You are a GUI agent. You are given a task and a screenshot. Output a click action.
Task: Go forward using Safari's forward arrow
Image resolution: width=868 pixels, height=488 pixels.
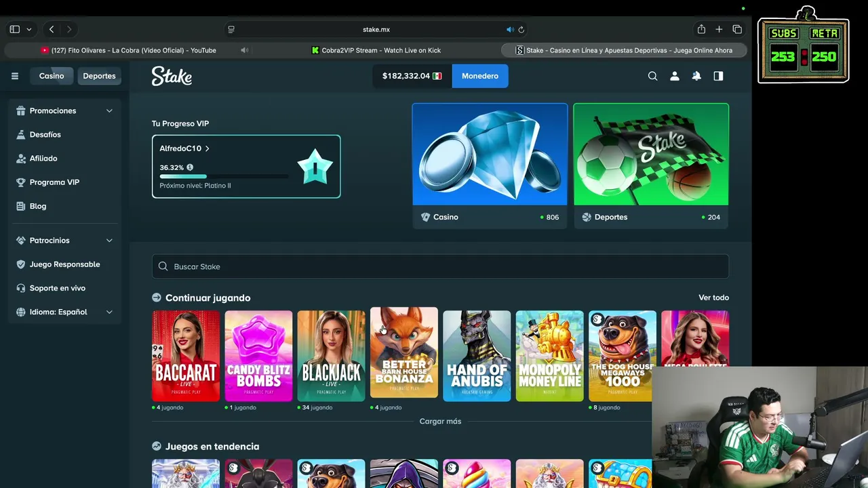click(68, 29)
